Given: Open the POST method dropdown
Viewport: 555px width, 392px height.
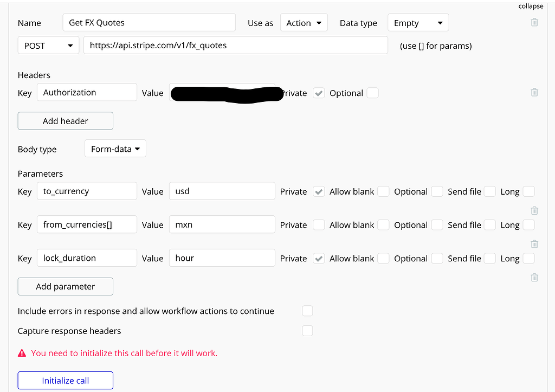Looking at the screenshot, I should [48, 45].
